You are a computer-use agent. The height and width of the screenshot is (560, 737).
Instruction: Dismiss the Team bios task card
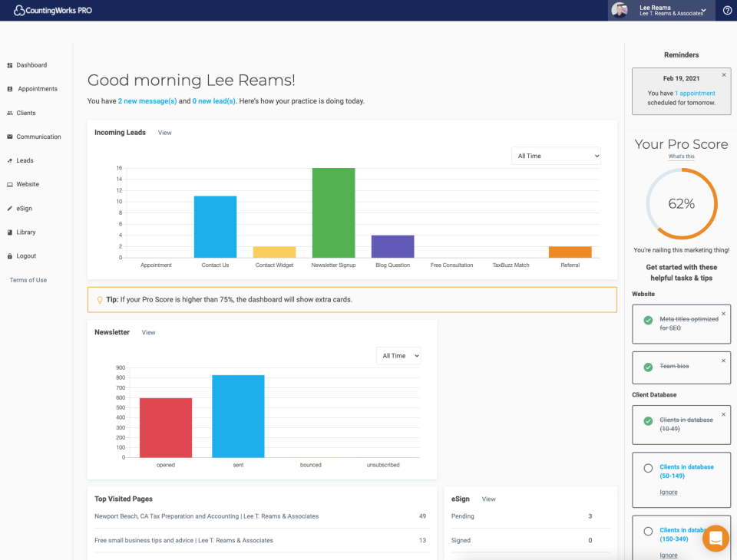click(723, 361)
